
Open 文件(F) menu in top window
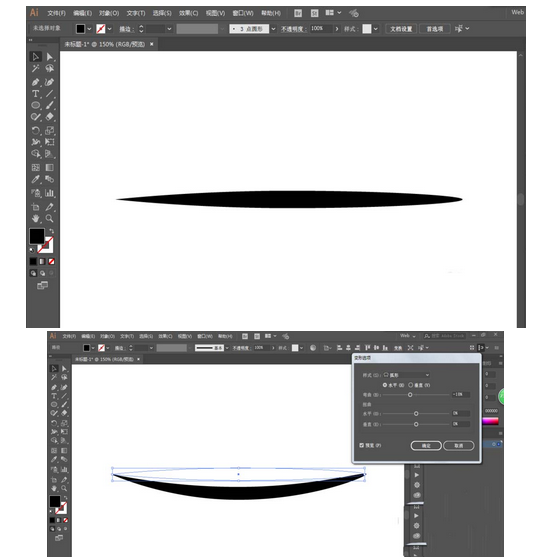click(x=56, y=13)
